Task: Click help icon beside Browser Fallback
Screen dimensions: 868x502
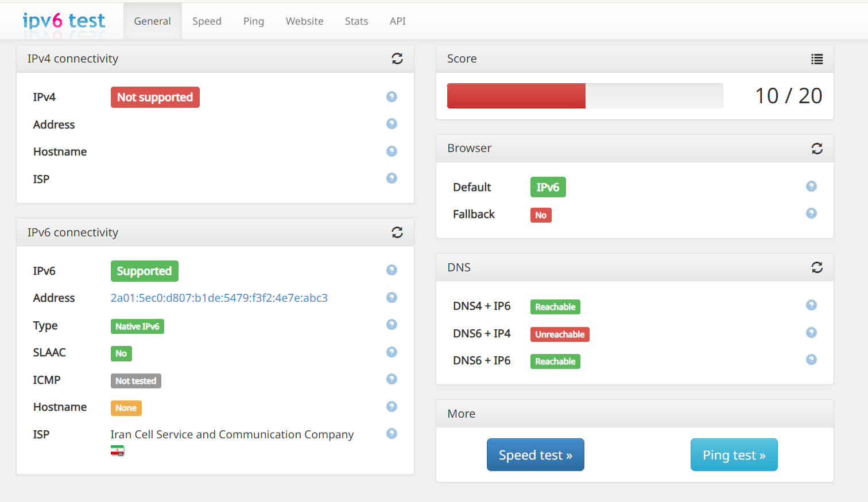Action: pyautogui.click(x=811, y=213)
